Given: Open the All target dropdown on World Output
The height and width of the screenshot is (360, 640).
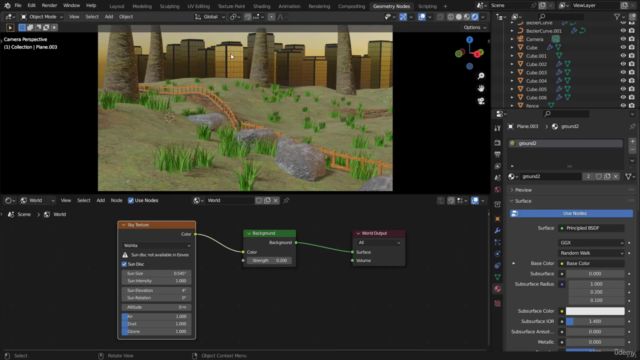Looking at the screenshot, I should point(379,243).
